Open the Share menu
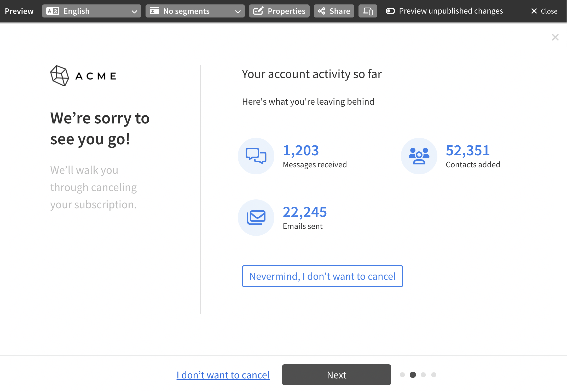 334,11
